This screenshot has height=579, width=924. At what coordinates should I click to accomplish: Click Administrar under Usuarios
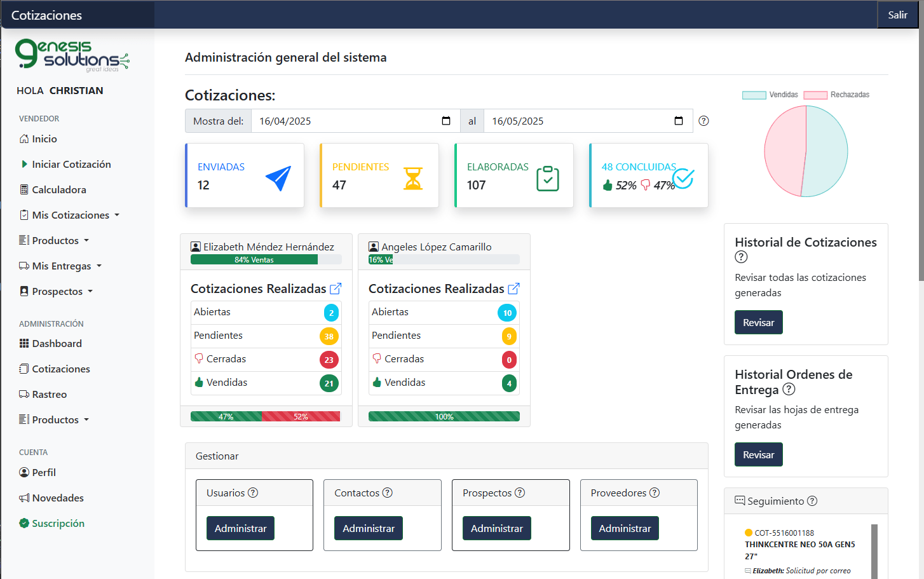240,528
